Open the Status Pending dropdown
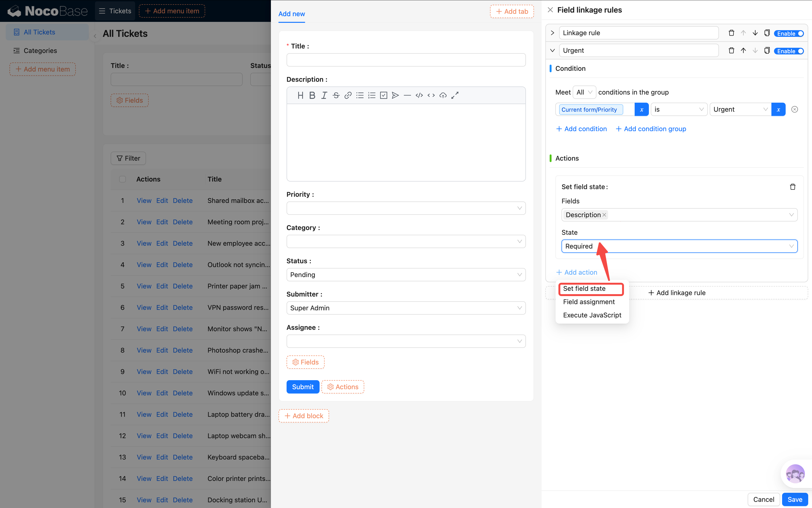This screenshot has width=812, height=508. (406, 275)
